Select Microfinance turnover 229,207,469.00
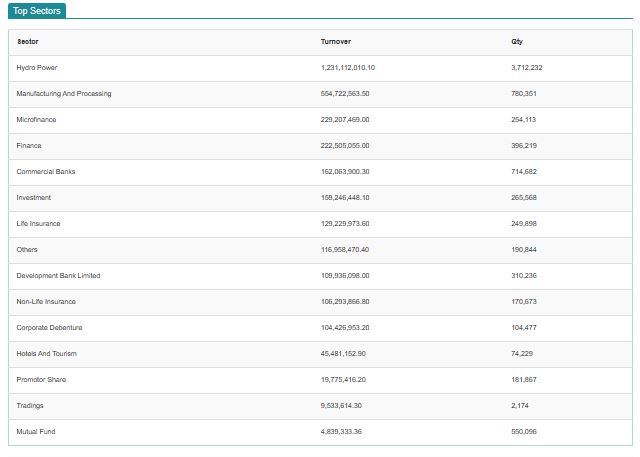640x457 pixels. 345,120
